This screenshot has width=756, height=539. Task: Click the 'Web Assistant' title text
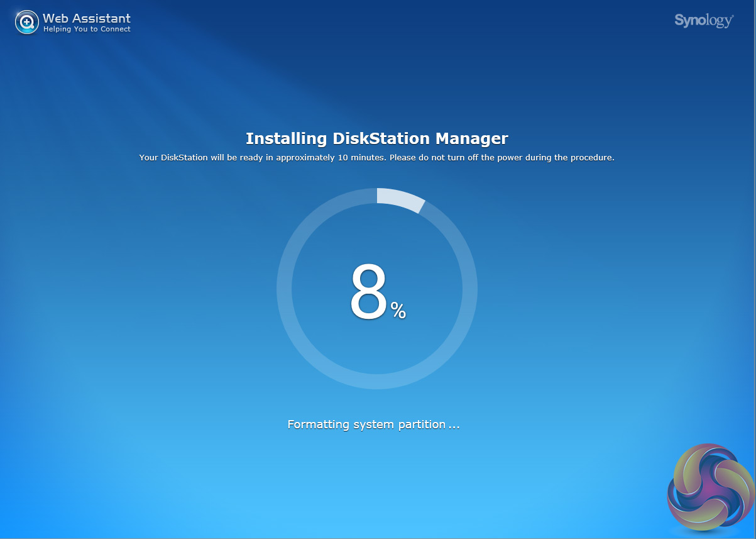click(87, 18)
